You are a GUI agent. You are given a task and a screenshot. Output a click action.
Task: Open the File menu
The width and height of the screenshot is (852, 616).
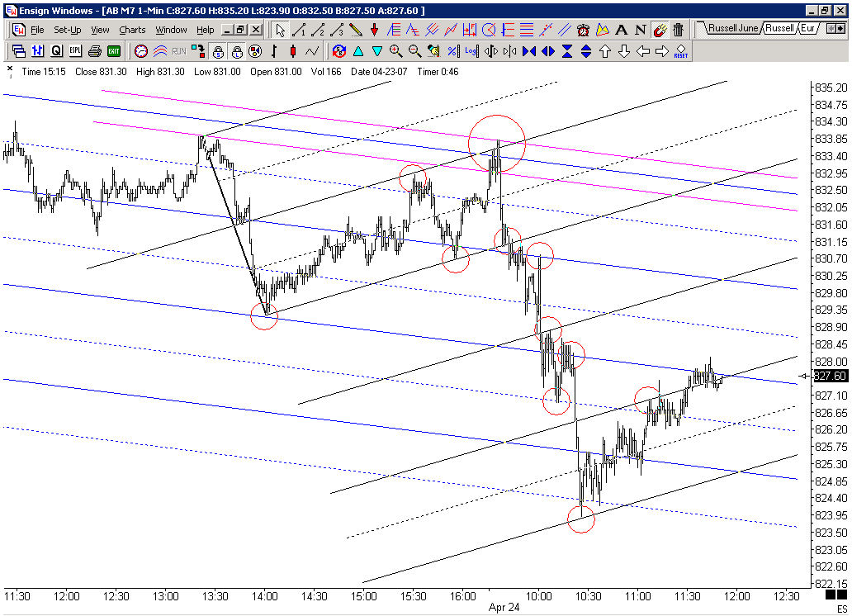(x=37, y=30)
